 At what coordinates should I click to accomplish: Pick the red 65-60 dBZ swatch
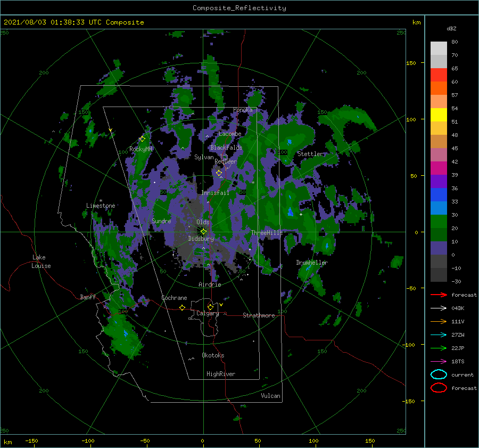coord(439,75)
